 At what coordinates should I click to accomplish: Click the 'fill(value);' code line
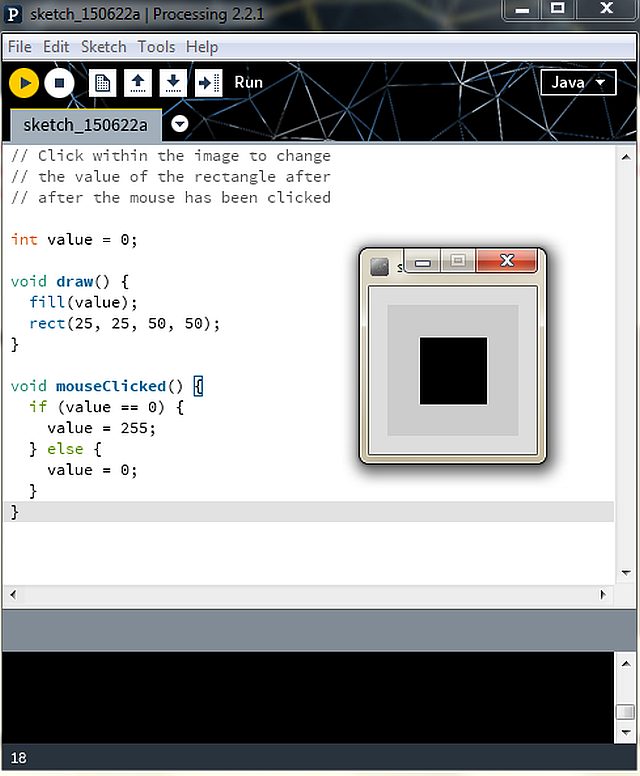point(83,303)
